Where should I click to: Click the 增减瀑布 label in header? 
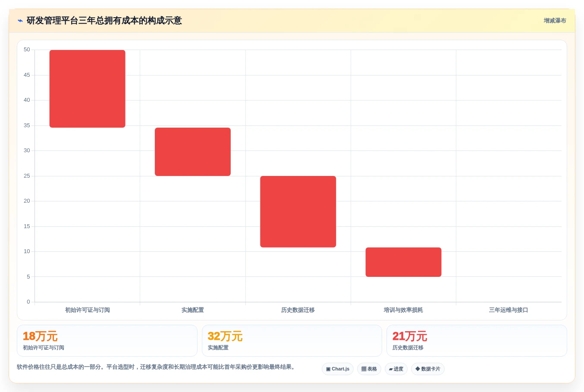555,21
